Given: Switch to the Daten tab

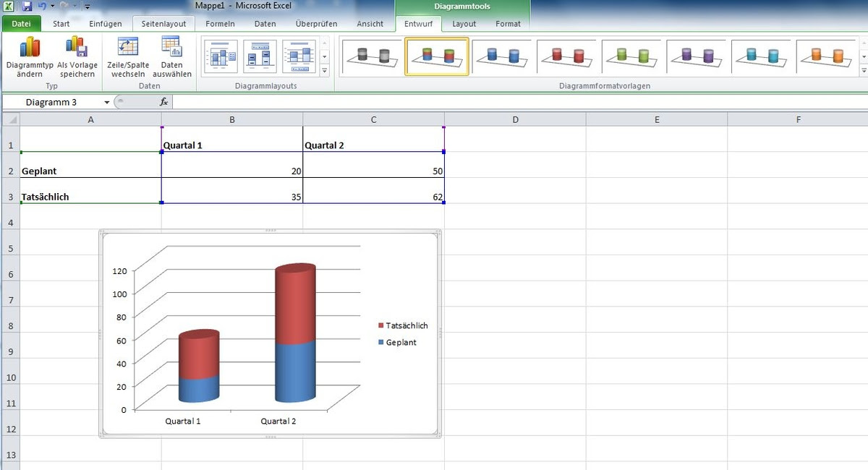Looking at the screenshot, I should click(265, 24).
